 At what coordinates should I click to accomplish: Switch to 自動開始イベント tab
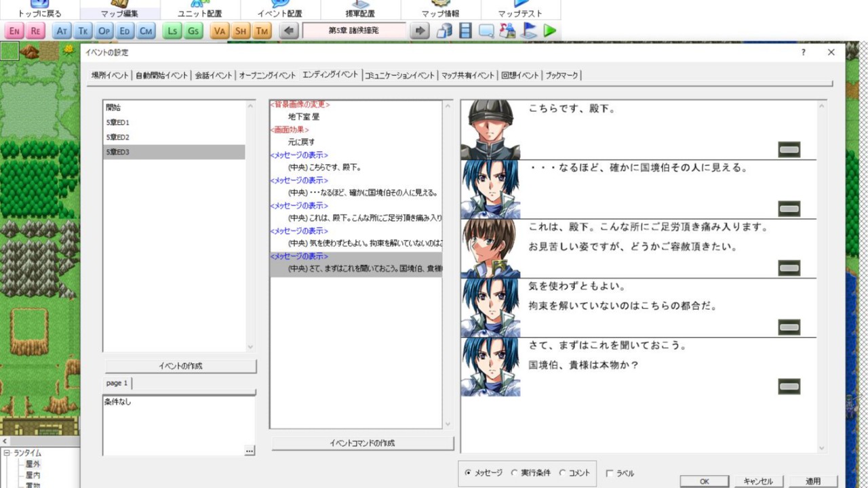(161, 75)
